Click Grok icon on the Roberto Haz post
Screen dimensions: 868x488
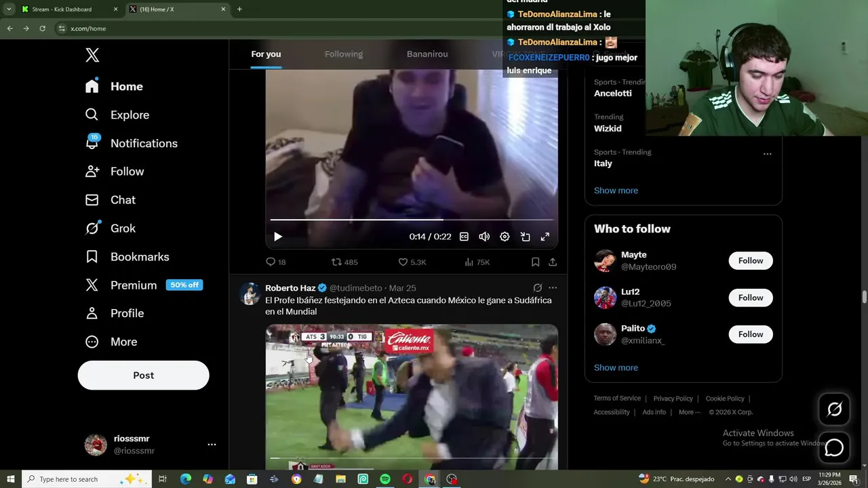[x=537, y=287]
